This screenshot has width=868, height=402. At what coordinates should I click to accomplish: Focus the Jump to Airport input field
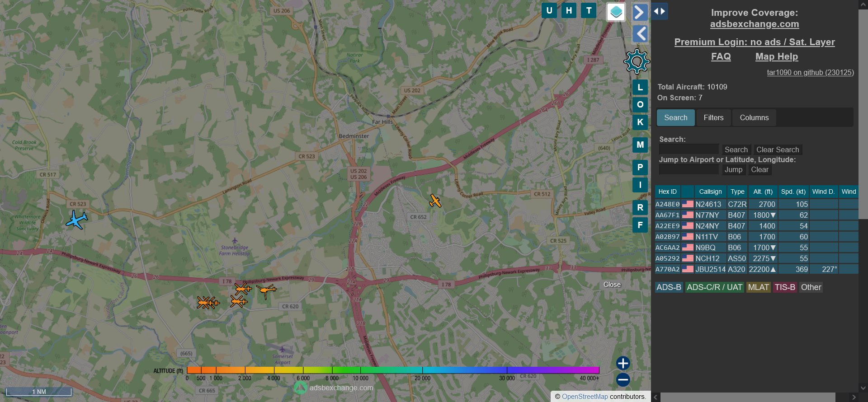689,169
